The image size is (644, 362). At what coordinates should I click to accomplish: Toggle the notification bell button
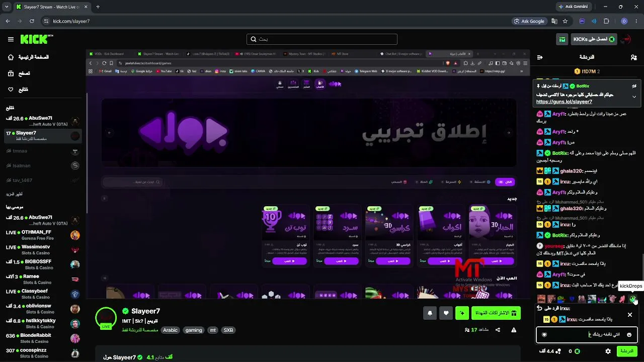430,313
